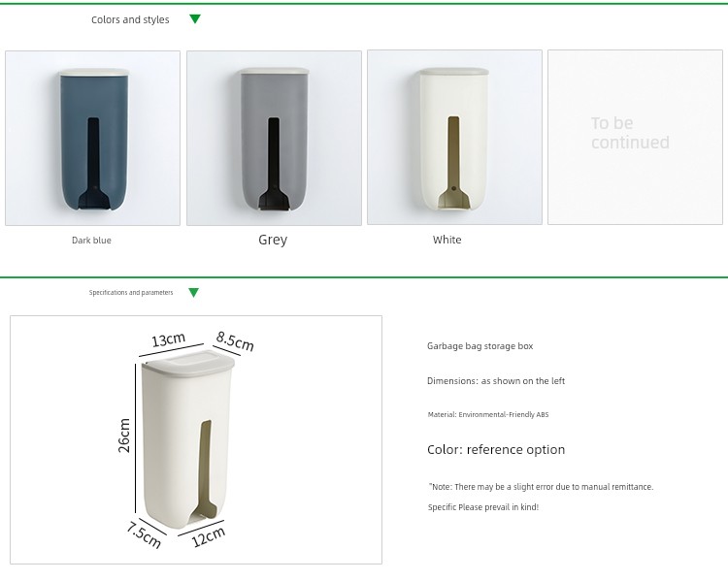Click the 'Grey' color label
Screen dimensions: 728x581
coord(273,240)
